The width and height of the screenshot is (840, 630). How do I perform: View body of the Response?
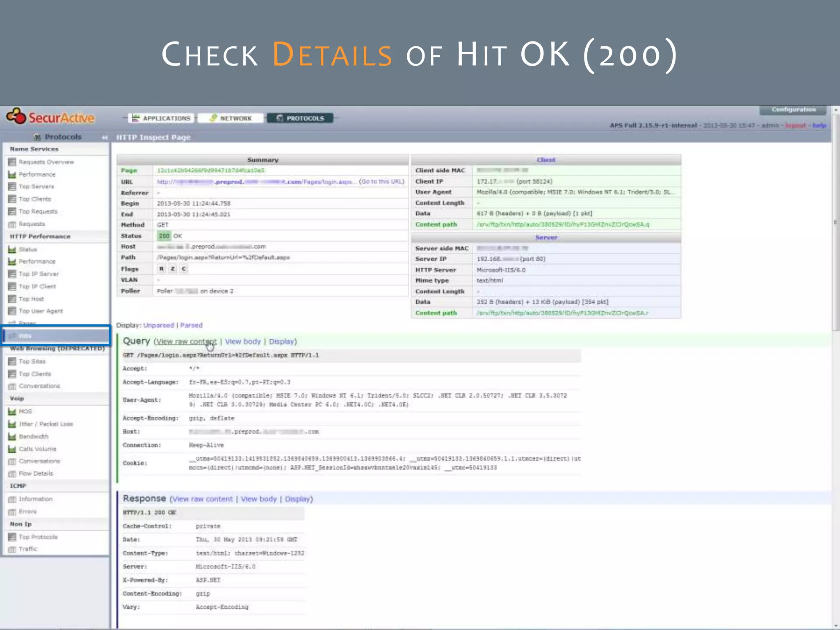[x=259, y=499]
